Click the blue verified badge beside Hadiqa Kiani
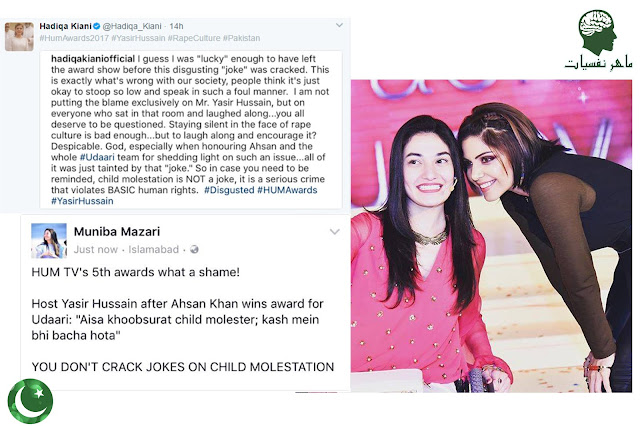Screen dimensions: 640x426 click(x=97, y=26)
